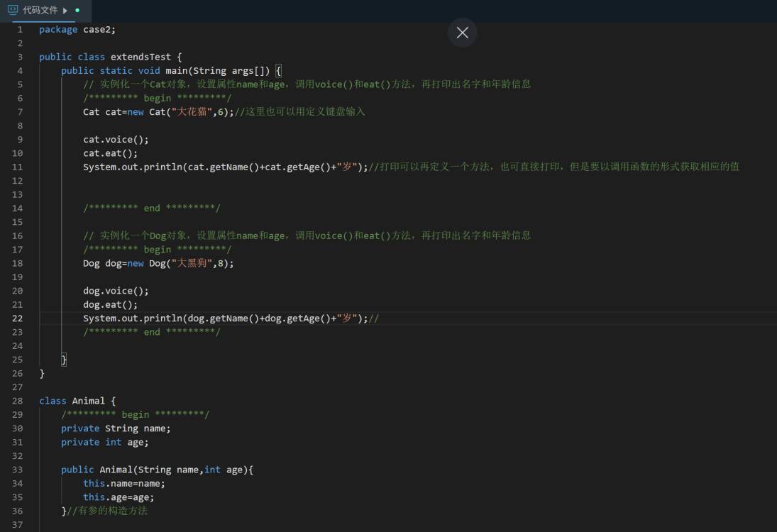Click the '/********* end *********/' comment on line 23
Screen dimensions: 777x532
tap(152, 332)
